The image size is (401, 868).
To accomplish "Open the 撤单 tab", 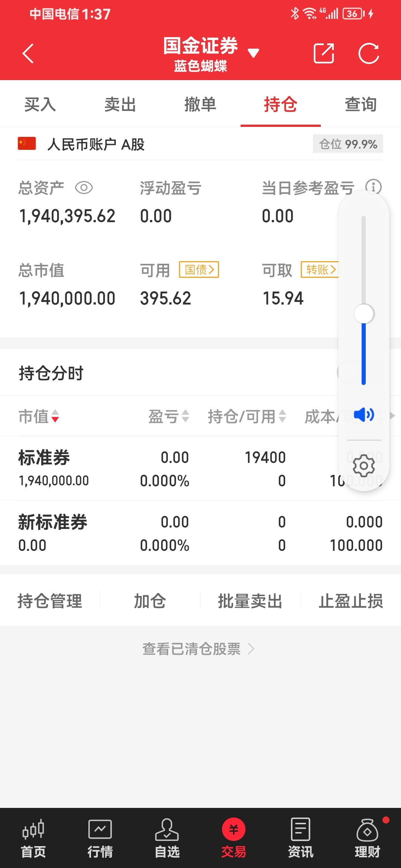I will 200,104.
